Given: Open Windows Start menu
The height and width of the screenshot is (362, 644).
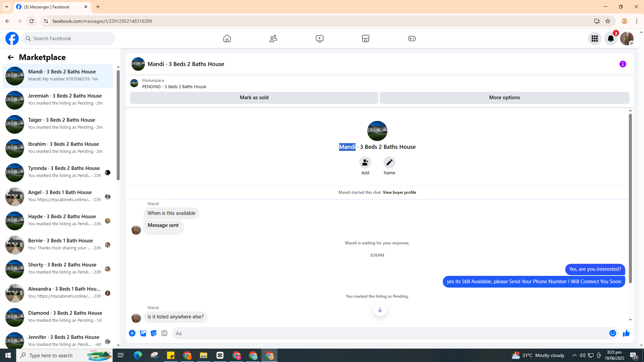Looking at the screenshot, I should coord(8,355).
